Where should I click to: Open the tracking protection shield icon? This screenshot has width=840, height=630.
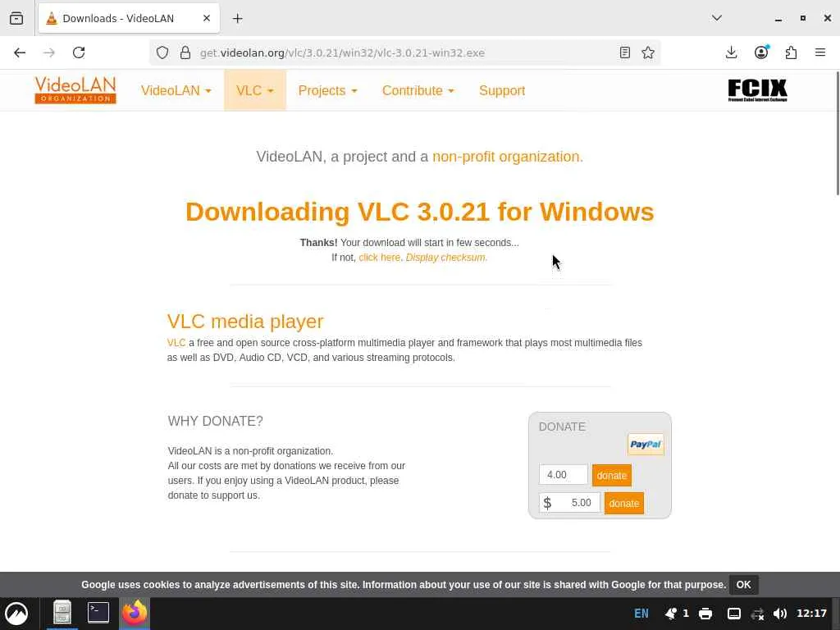[x=162, y=52]
